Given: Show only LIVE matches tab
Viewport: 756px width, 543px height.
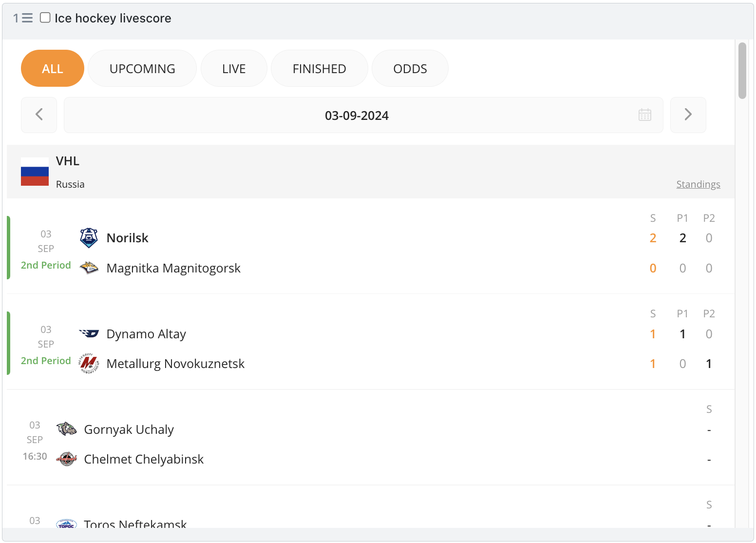Looking at the screenshot, I should tap(234, 68).
